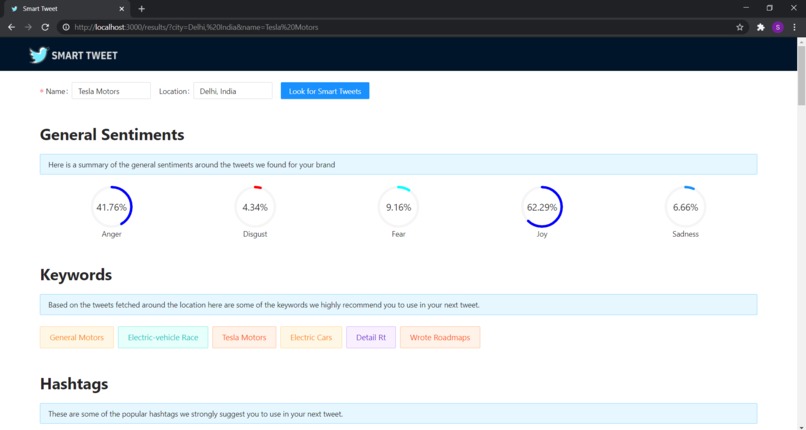
Task: Click the Smart Tweet Twitter bird logo
Action: click(x=39, y=55)
